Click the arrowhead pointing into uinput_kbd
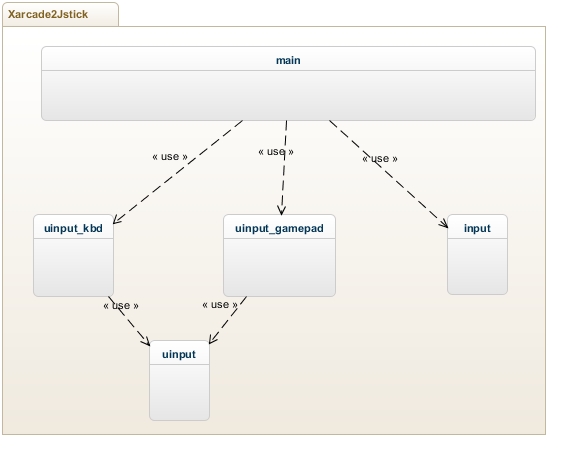Screen dimensions: 565x454 [117, 219]
